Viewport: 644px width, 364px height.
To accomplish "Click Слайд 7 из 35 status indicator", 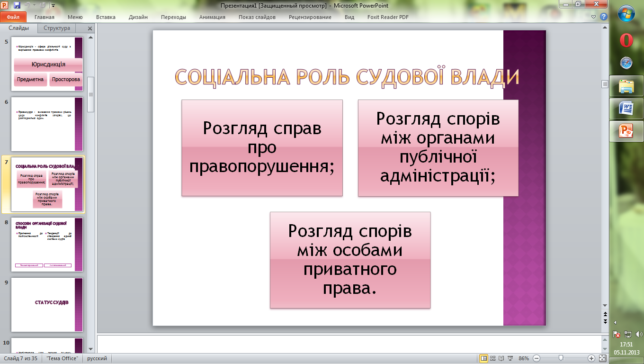I will click(x=21, y=358).
